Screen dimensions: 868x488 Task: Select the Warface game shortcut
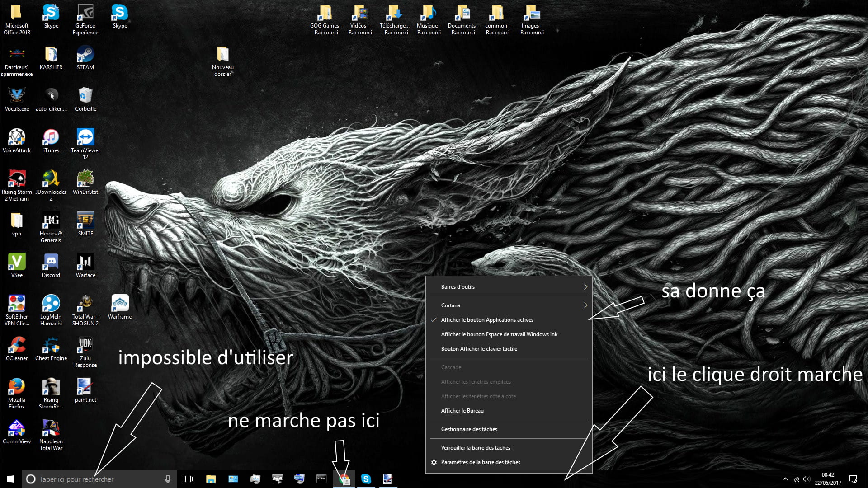(85, 266)
